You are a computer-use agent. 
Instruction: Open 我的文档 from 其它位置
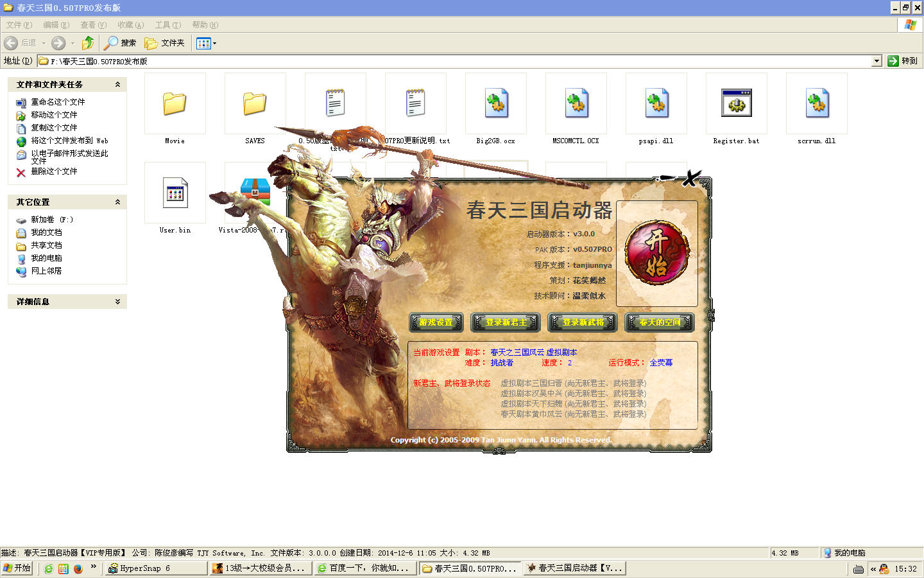tap(46, 232)
